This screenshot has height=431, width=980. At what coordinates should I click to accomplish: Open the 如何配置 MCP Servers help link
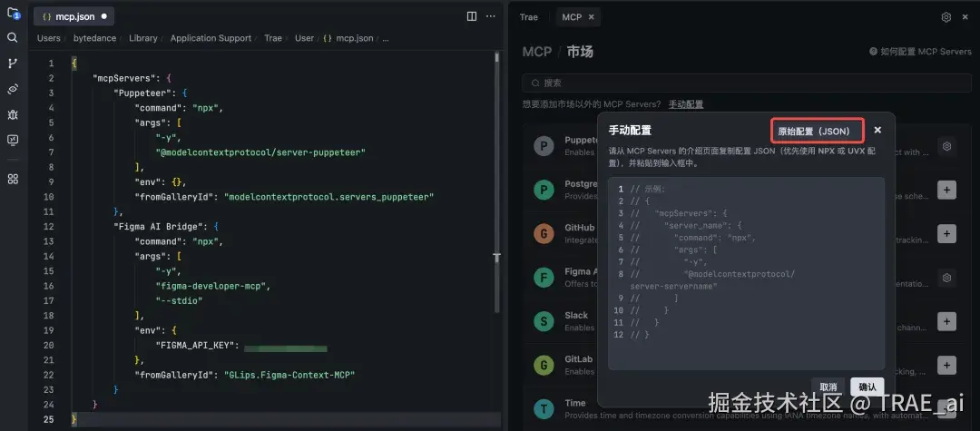[x=921, y=51]
